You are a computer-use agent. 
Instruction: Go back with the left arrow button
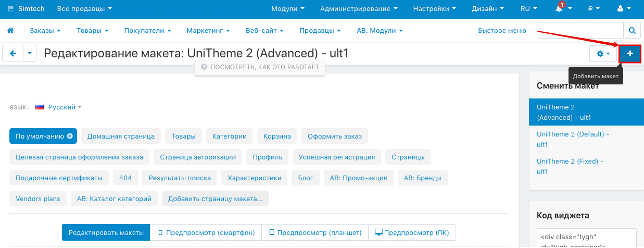pyautogui.click(x=13, y=53)
